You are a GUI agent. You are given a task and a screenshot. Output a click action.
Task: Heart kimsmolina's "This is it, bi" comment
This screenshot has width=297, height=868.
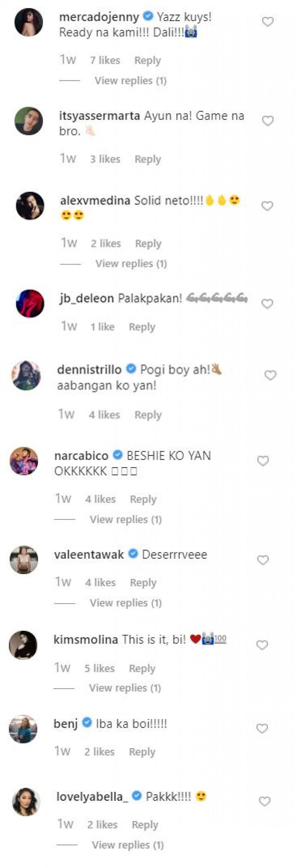[x=262, y=645]
